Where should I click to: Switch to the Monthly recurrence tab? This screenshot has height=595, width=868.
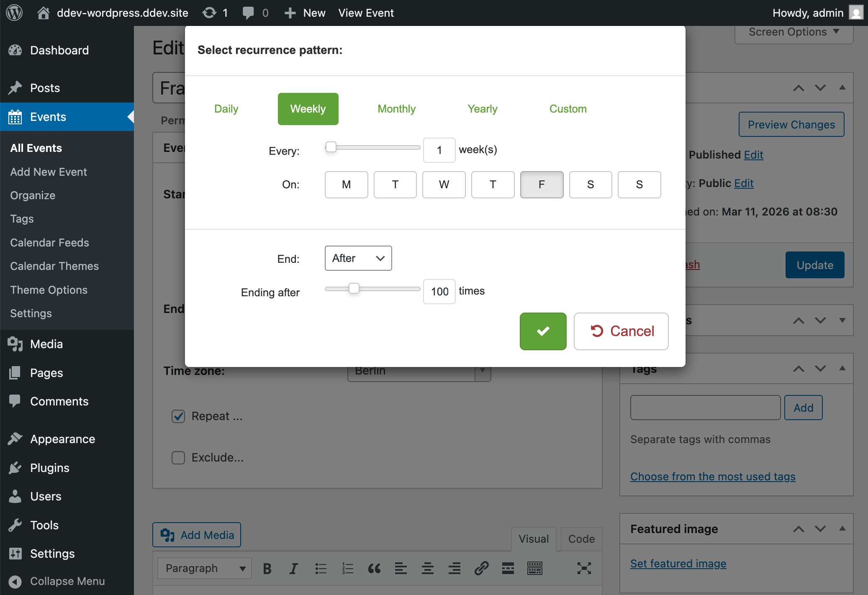click(396, 109)
